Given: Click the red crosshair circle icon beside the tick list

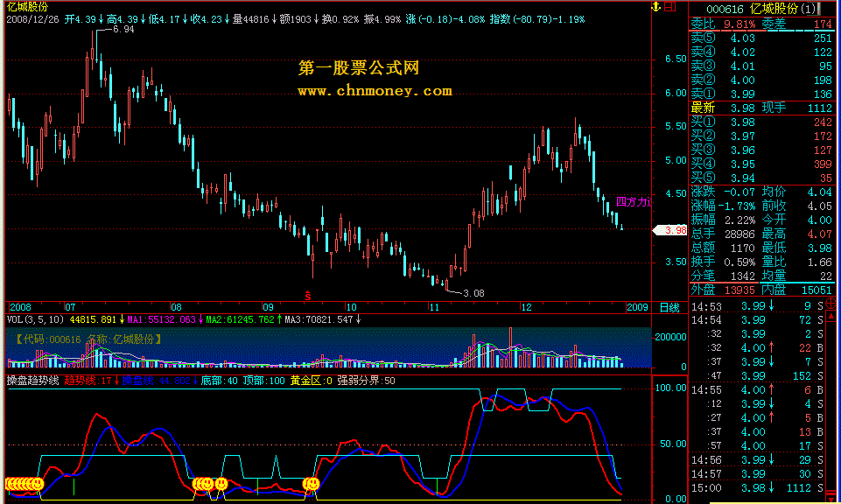Looking at the screenshot, I should (x=830, y=304).
